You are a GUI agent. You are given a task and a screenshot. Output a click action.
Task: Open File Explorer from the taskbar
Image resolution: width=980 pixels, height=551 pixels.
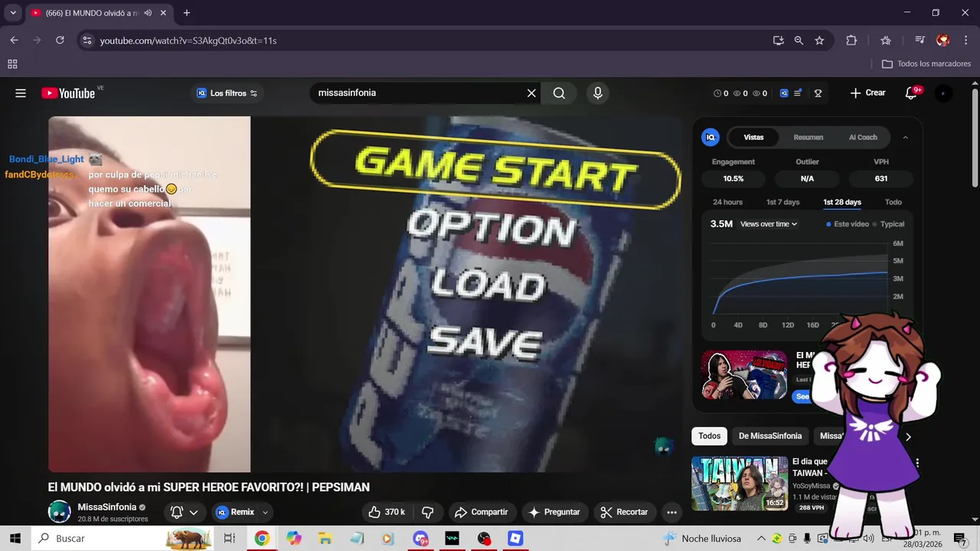[x=325, y=539]
